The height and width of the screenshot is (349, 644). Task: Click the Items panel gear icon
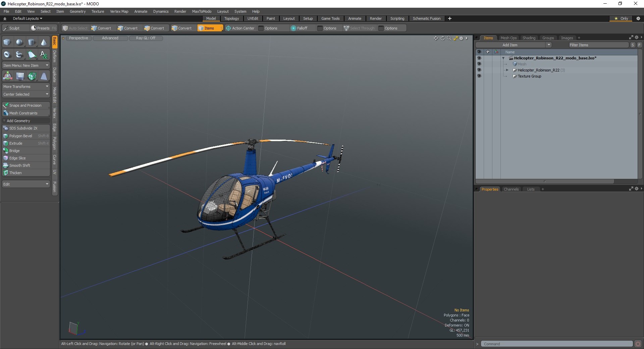(636, 38)
